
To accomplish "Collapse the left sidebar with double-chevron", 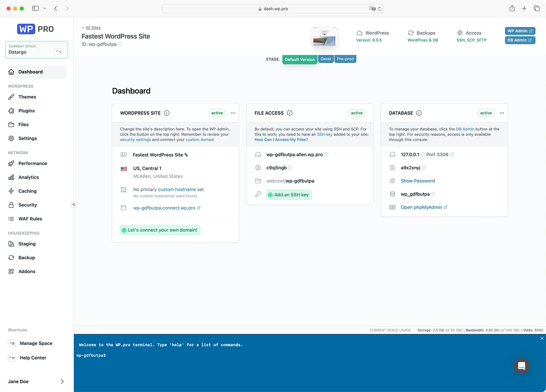I will click(x=74, y=205).
